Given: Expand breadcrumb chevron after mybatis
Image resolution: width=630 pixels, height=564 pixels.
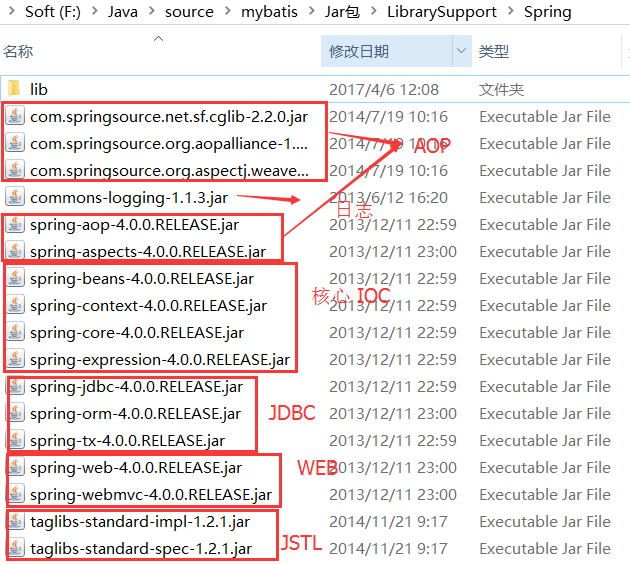Looking at the screenshot, I should coord(311,11).
